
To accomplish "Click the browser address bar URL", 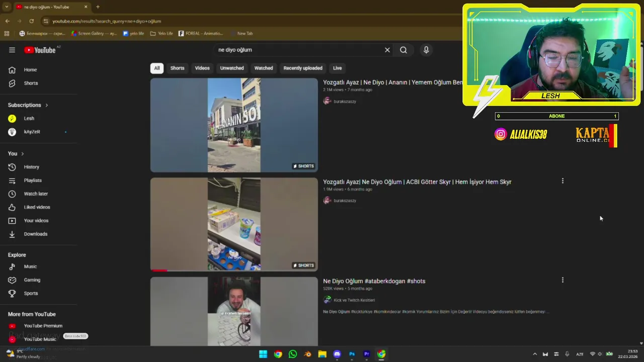I will point(107,21).
